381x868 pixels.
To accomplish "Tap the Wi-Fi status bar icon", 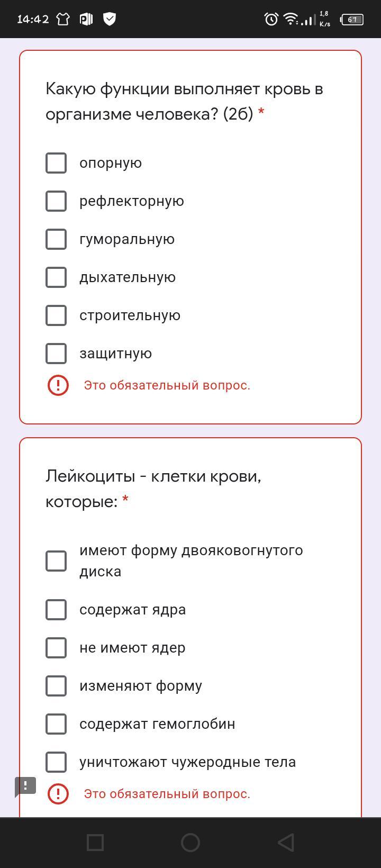I will click(291, 20).
